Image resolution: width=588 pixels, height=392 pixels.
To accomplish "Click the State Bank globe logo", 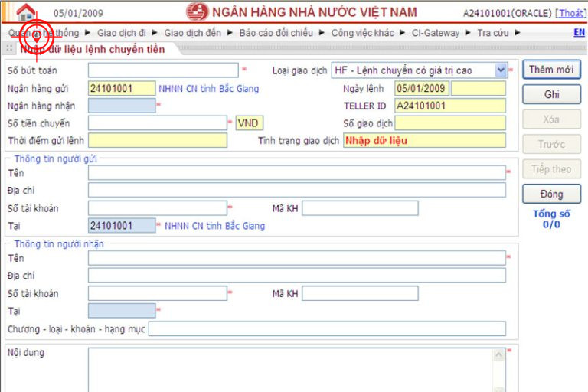I will (198, 11).
